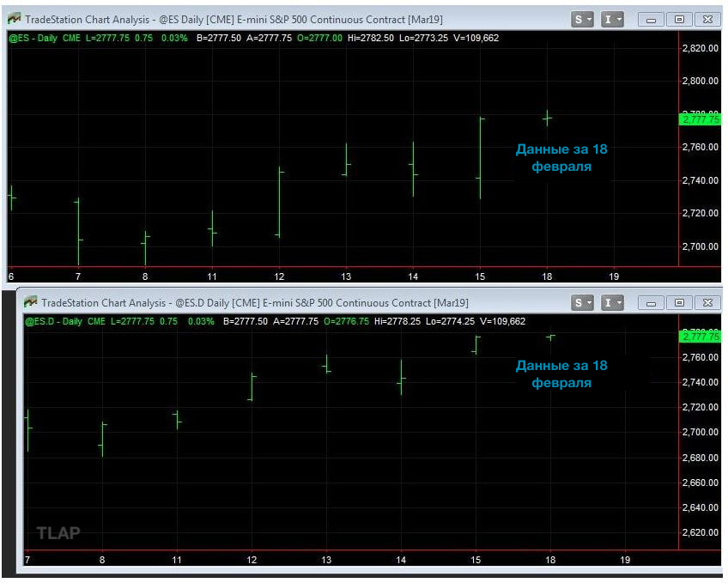The image size is (728, 583).
Task: Open the S dropdown in @ES.D chart window
Action: (x=582, y=303)
